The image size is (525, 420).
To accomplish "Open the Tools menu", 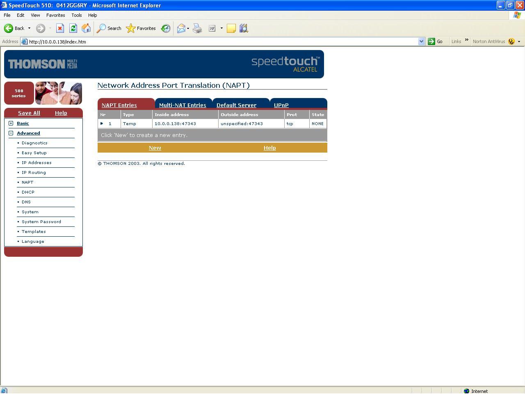I will pyautogui.click(x=77, y=15).
